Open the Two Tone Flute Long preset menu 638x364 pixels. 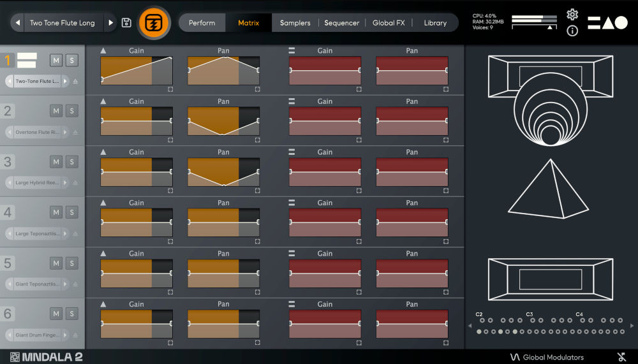click(63, 23)
